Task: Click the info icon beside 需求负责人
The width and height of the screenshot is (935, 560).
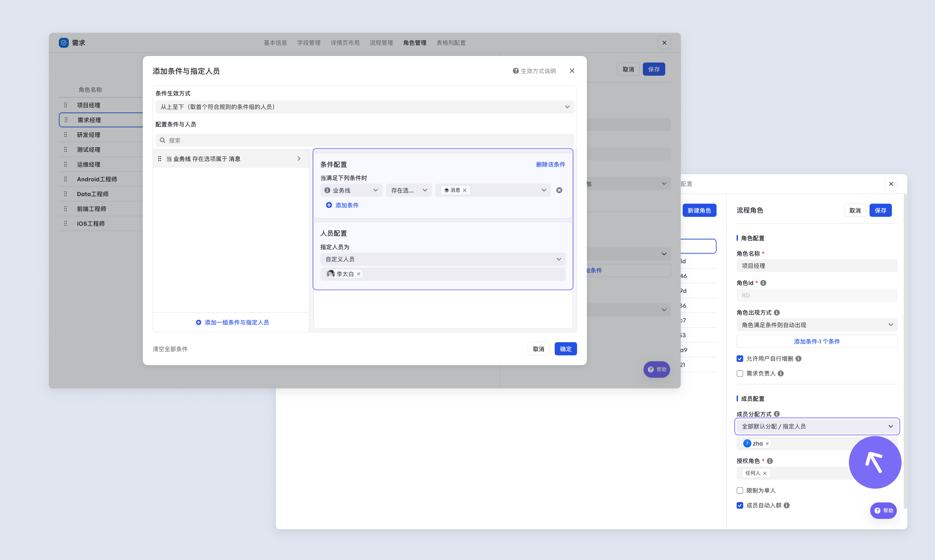Action: click(781, 373)
